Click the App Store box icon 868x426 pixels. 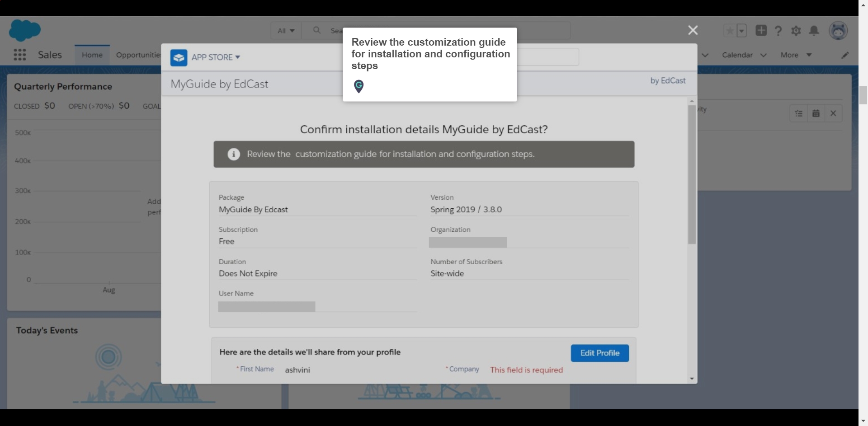click(179, 57)
